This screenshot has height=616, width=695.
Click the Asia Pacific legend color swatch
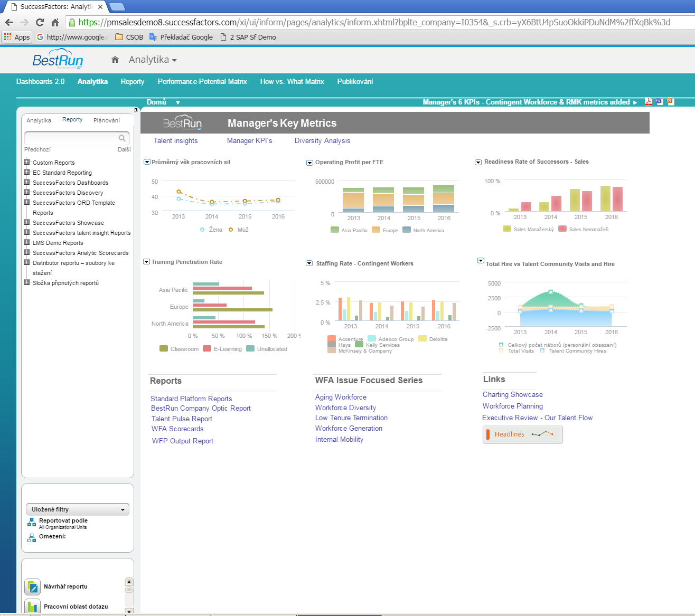click(334, 230)
